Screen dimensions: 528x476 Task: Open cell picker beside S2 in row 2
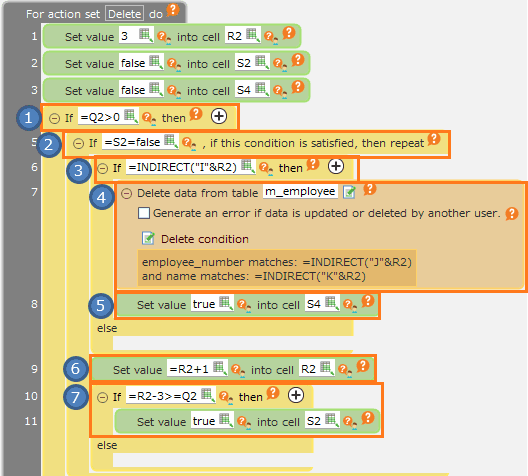pyautogui.click(x=262, y=62)
